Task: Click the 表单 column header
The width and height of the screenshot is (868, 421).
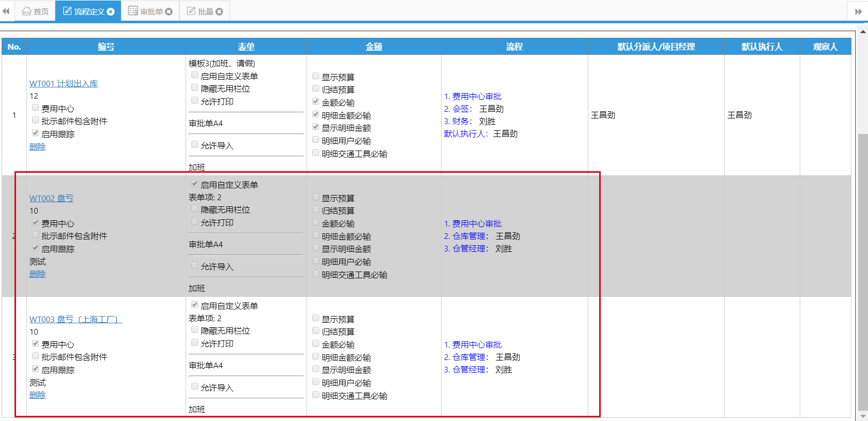Action: tap(246, 47)
